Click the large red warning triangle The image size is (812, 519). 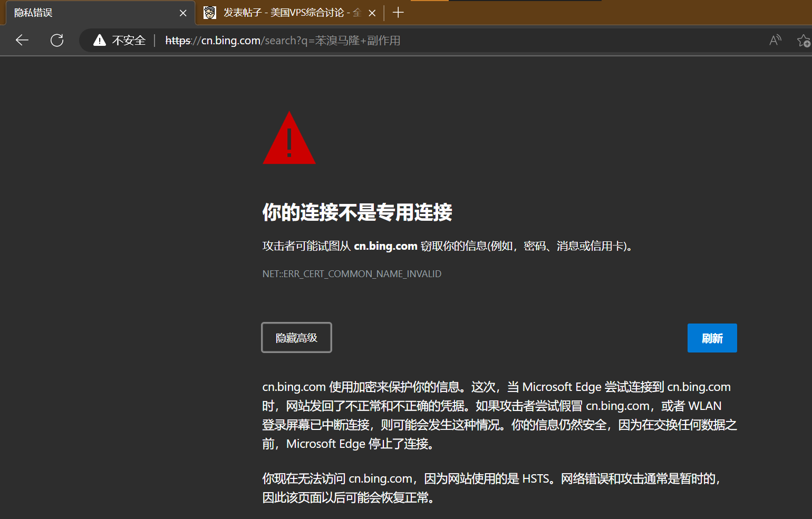coord(289,139)
